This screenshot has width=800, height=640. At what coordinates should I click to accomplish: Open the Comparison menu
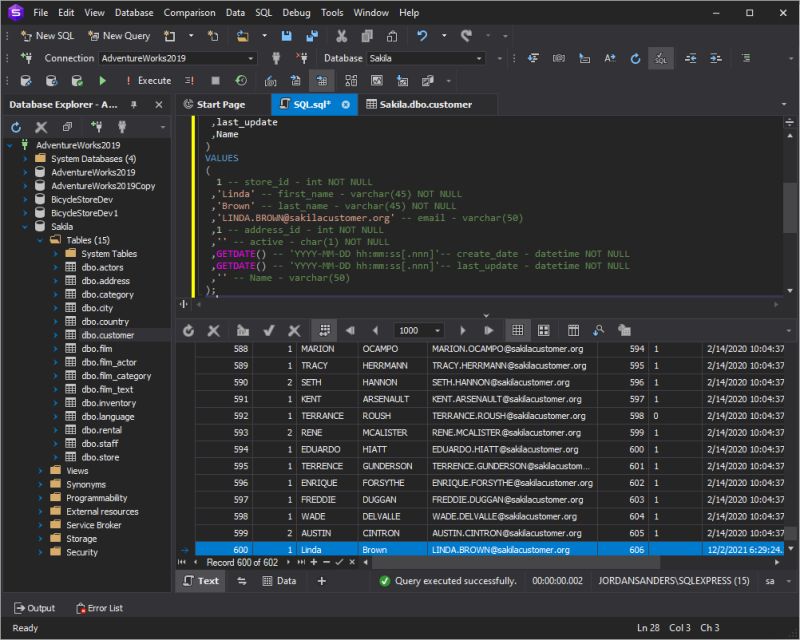pyautogui.click(x=190, y=13)
